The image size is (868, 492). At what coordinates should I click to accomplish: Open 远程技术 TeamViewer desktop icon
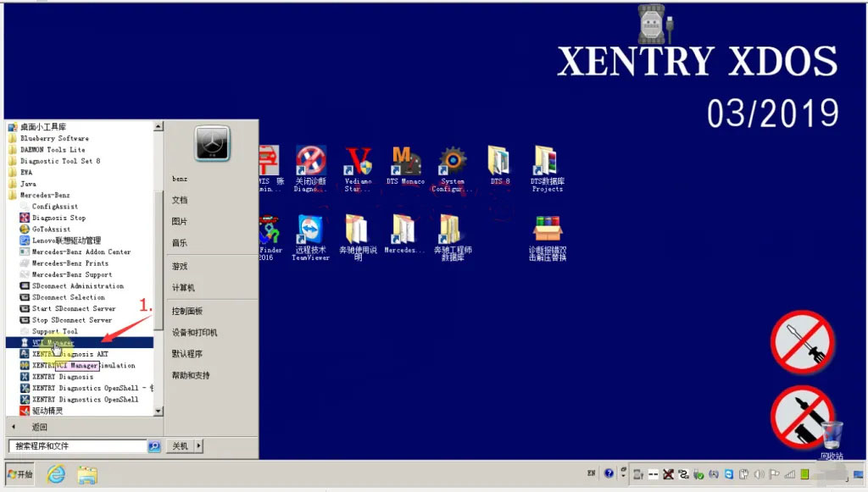pyautogui.click(x=310, y=238)
